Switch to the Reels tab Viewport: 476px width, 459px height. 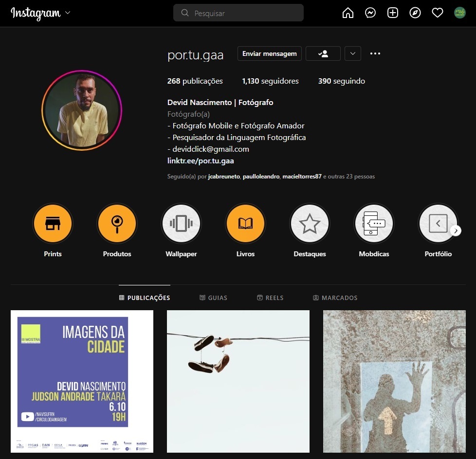click(x=270, y=298)
